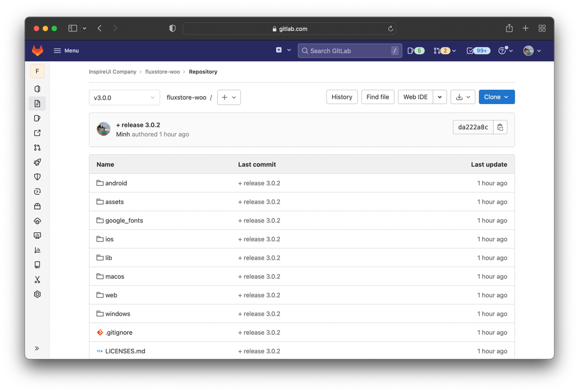
Task: Click author name Minh
Action: coord(123,134)
